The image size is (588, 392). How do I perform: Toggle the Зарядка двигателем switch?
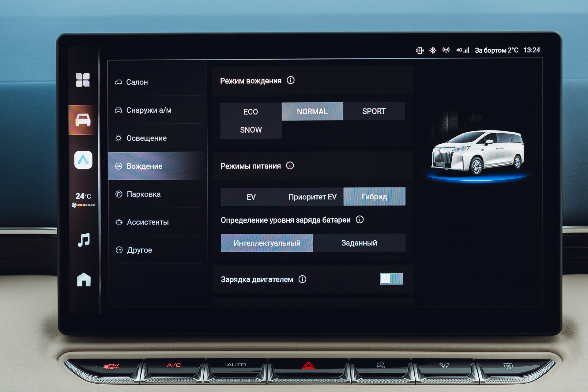point(391,279)
